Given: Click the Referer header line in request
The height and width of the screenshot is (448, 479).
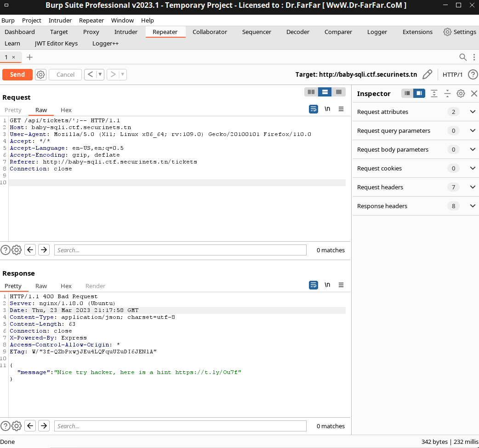Looking at the screenshot, I should pyautogui.click(x=103, y=162).
